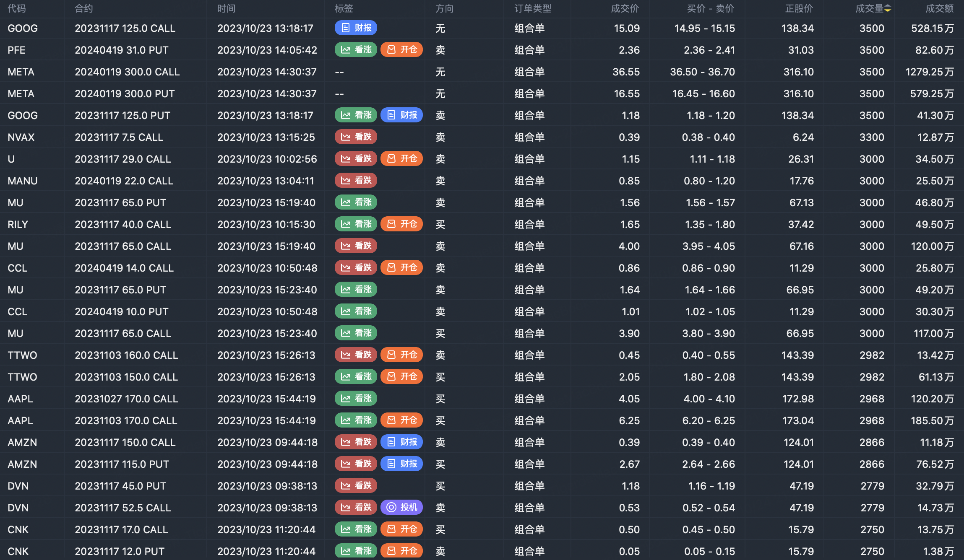Click the 标签 column header
The height and width of the screenshot is (560, 964).
coord(344,9)
